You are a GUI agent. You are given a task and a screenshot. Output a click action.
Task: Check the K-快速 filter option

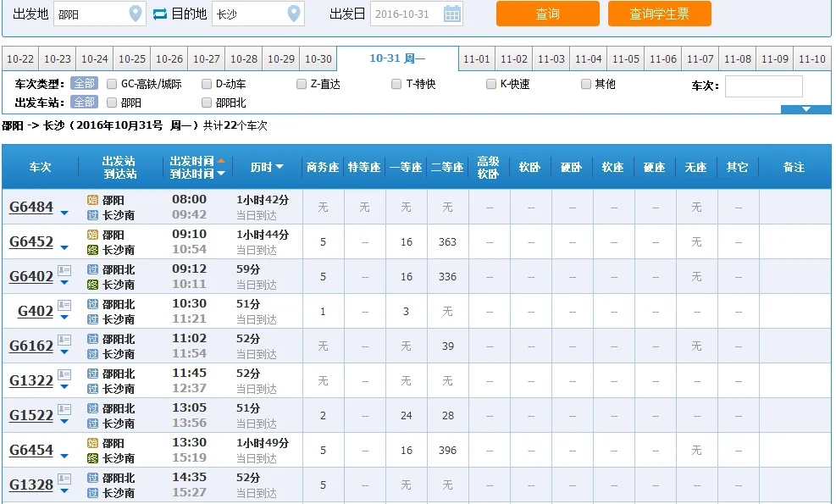491,83
